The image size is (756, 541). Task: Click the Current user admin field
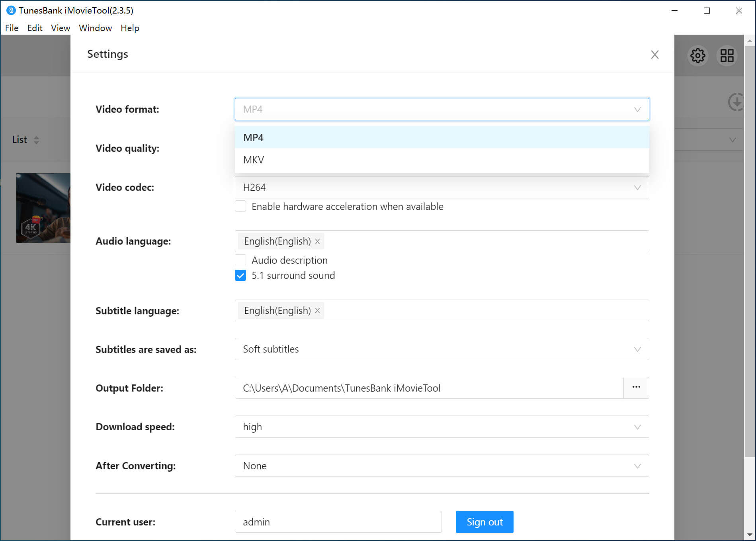point(338,522)
